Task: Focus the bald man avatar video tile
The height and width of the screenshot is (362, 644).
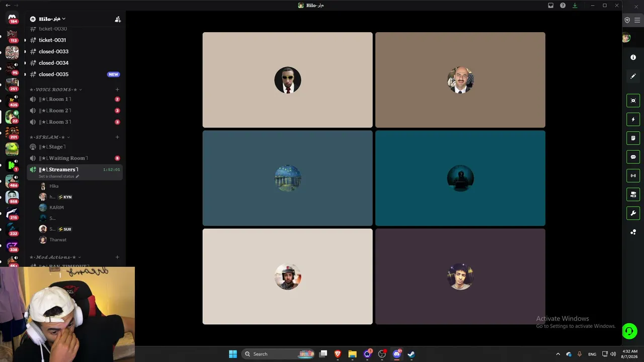Action: click(460, 80)
